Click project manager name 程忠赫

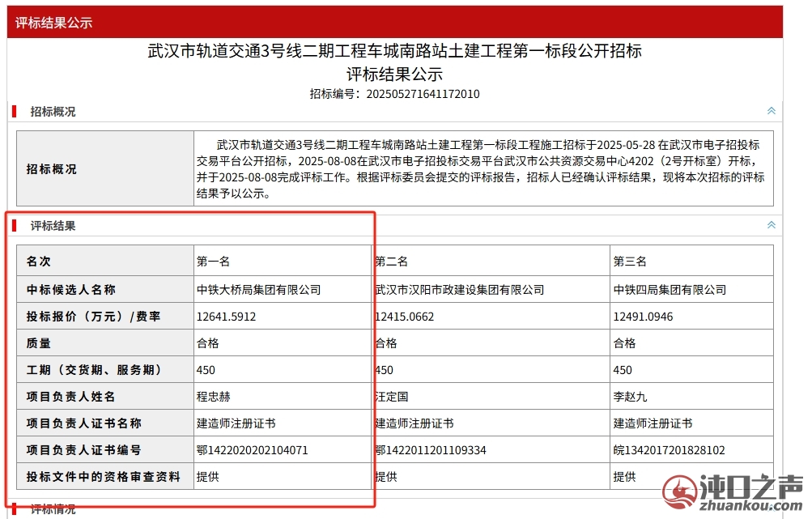pyautogui.click(x=214, y=396)
